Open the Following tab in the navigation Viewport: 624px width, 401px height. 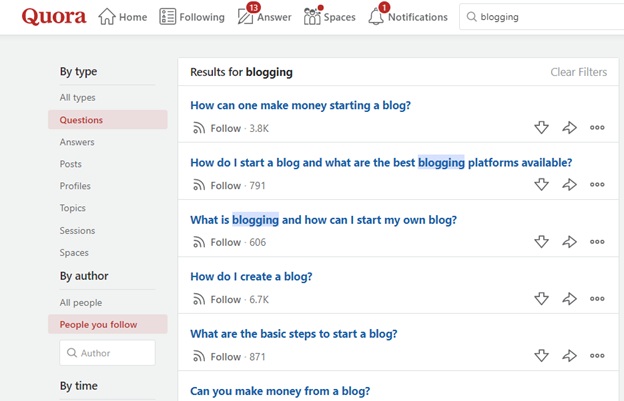pyautogui.click(x=192, y=17)
